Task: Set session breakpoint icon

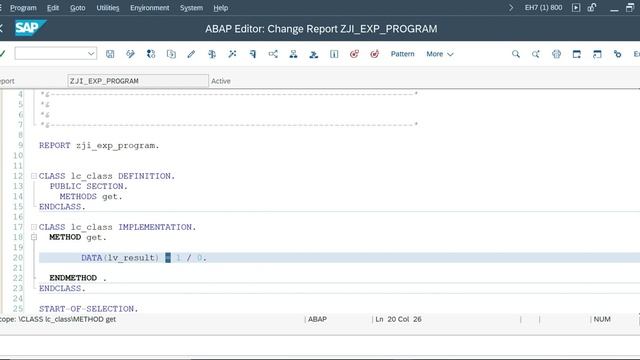Action: (x=354, y=54)
